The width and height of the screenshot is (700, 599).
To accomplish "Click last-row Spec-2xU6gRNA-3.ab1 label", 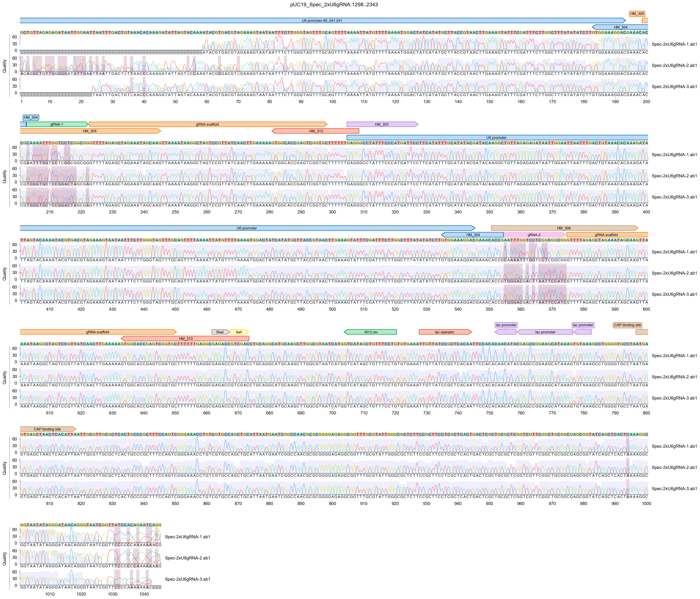I will tap(188, 579).
